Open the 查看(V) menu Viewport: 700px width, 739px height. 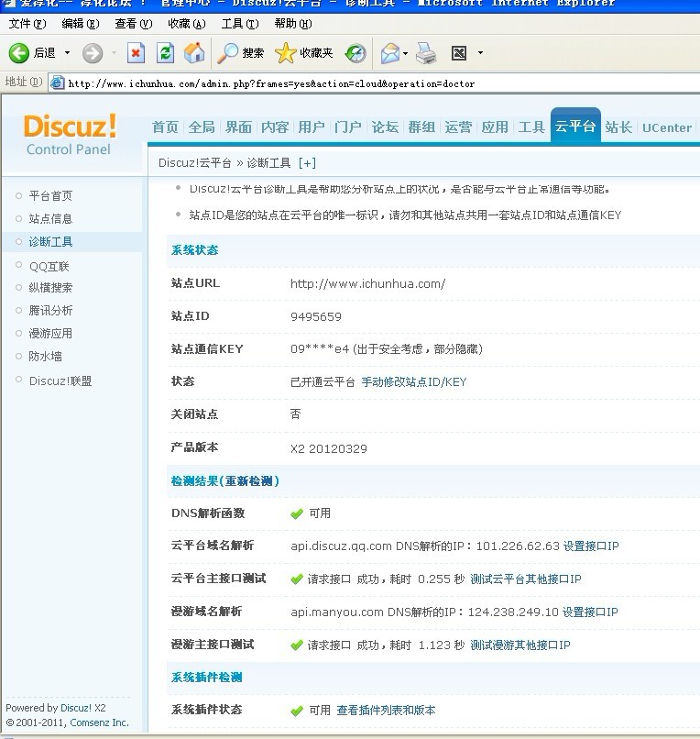coord(134,23)
